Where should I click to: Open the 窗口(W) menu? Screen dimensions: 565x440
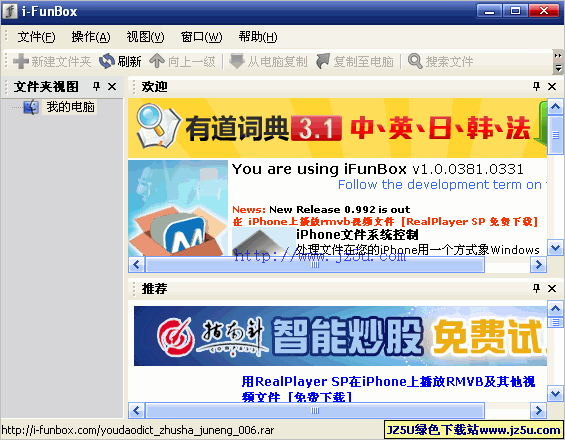click(201, 37)
